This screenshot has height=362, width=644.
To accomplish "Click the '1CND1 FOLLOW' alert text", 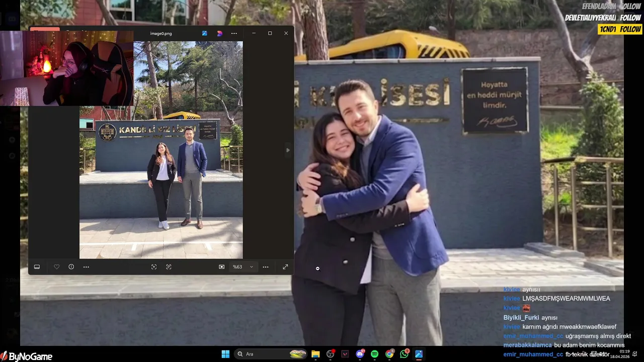I will pyautogui.click(x=620, y=29).
